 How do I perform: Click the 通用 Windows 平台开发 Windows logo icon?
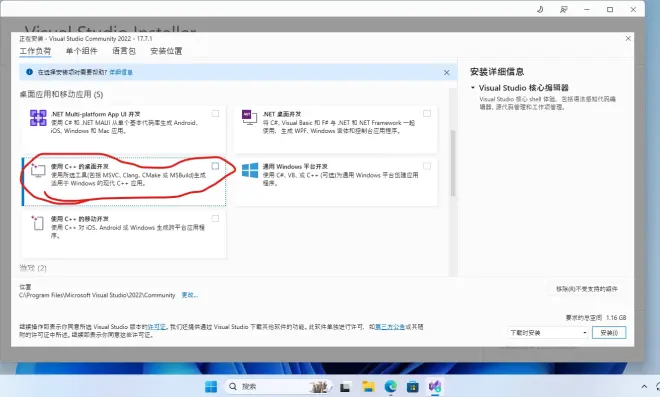pos(250,171)
